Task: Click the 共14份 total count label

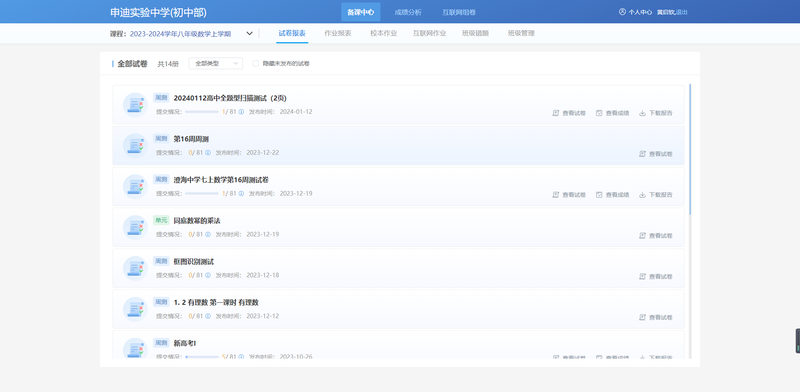Action: click(168, 64)
